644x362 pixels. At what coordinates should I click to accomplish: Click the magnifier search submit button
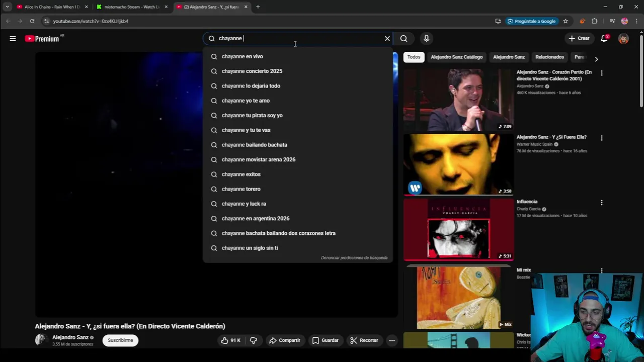tap(404, 38)
